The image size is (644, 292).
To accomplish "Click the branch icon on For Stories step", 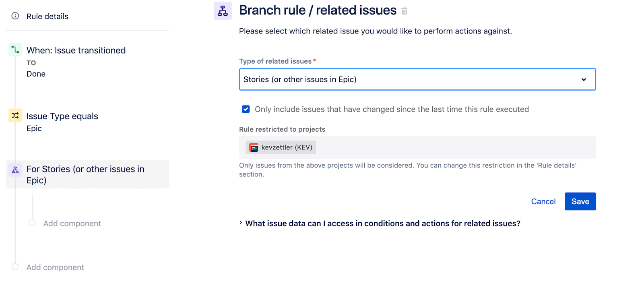I will tap(15, 170).
